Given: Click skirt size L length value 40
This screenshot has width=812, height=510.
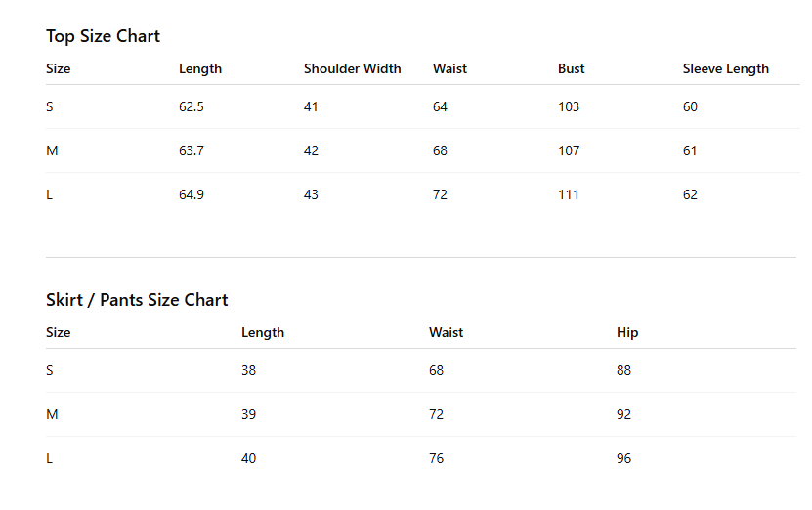Looking at the screenshot, I should click(x=248, y=459).
